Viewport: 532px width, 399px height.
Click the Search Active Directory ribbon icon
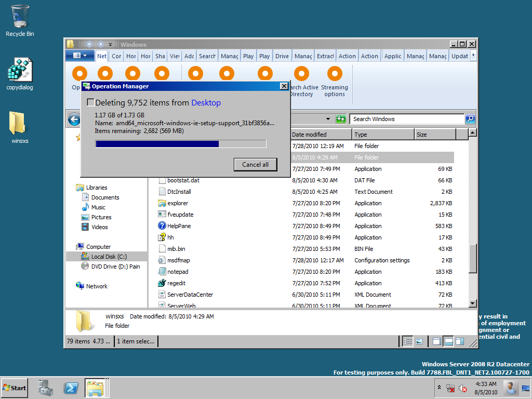coord(301,73)
